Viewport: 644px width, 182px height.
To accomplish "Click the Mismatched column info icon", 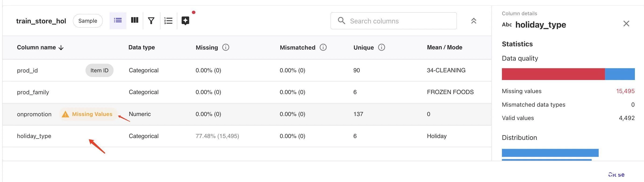I will [323, 47].
